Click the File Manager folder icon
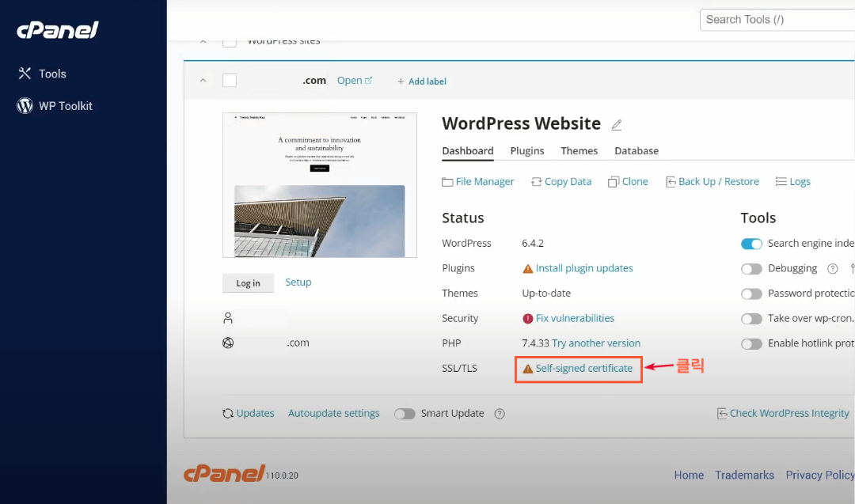The image size is (855, 504). point(447,182)
